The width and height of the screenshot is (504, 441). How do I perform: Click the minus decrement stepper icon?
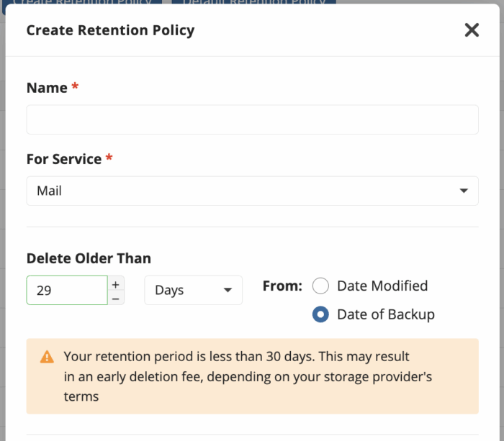tap(116, 299)
